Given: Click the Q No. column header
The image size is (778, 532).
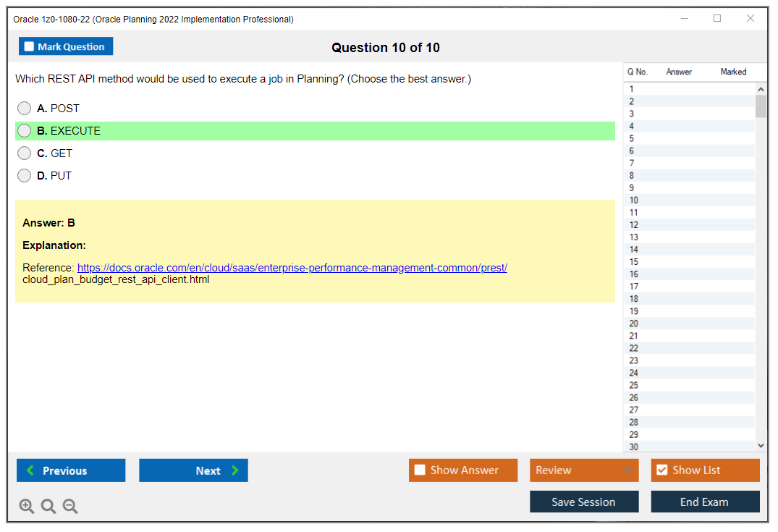Looking at the screenshot, I should click(x=638, y=72).
